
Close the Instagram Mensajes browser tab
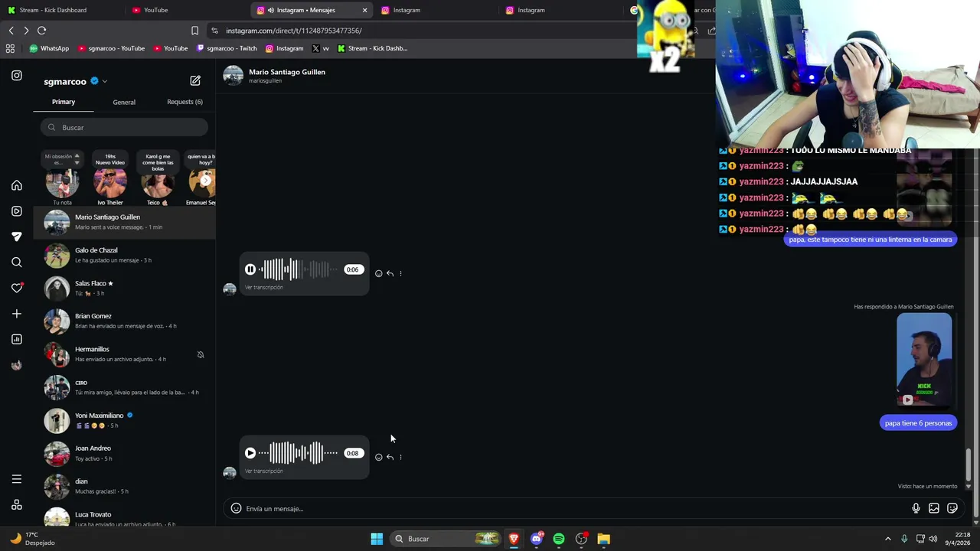click(x=364, y=10)
